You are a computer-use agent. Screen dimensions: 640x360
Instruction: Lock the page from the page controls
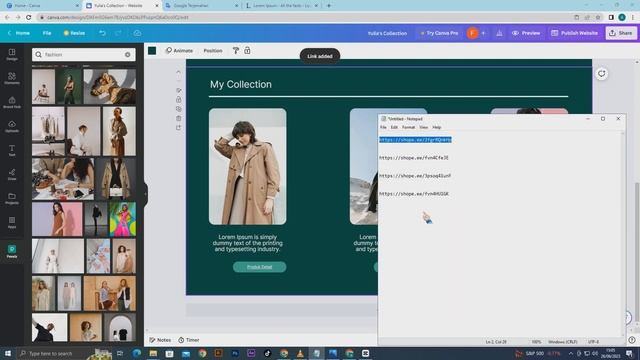point(178,100)
